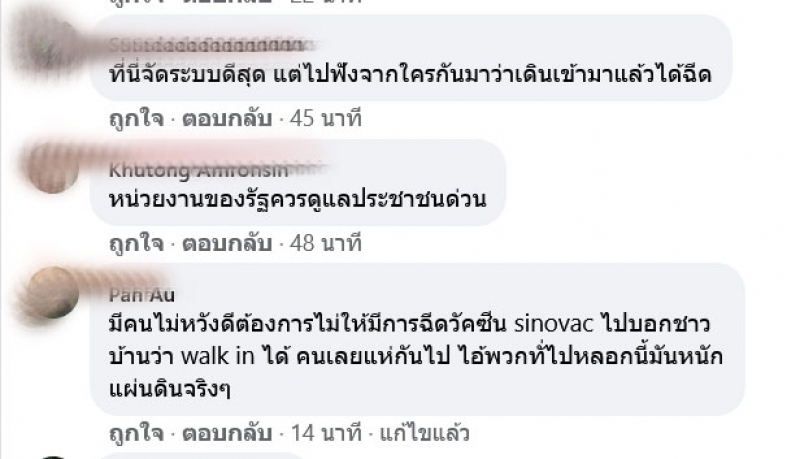Like Khutong Amronsin's comment
800x459 pixels.
136,243
